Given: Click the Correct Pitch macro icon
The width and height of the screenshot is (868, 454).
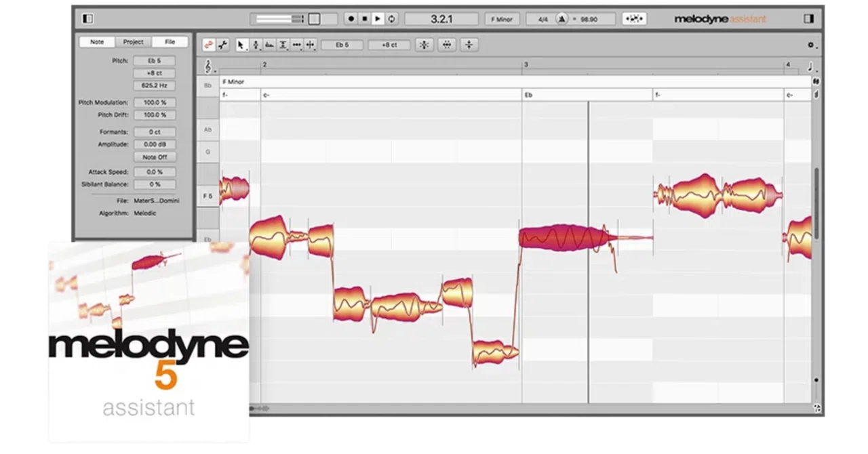Looking at the screenshot, I should click(424, 45).
